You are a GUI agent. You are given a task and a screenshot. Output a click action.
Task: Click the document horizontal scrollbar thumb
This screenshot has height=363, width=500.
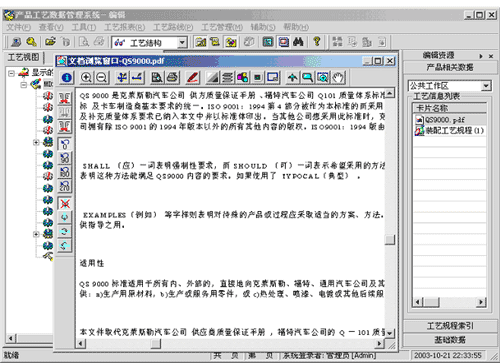pos(156,343)
